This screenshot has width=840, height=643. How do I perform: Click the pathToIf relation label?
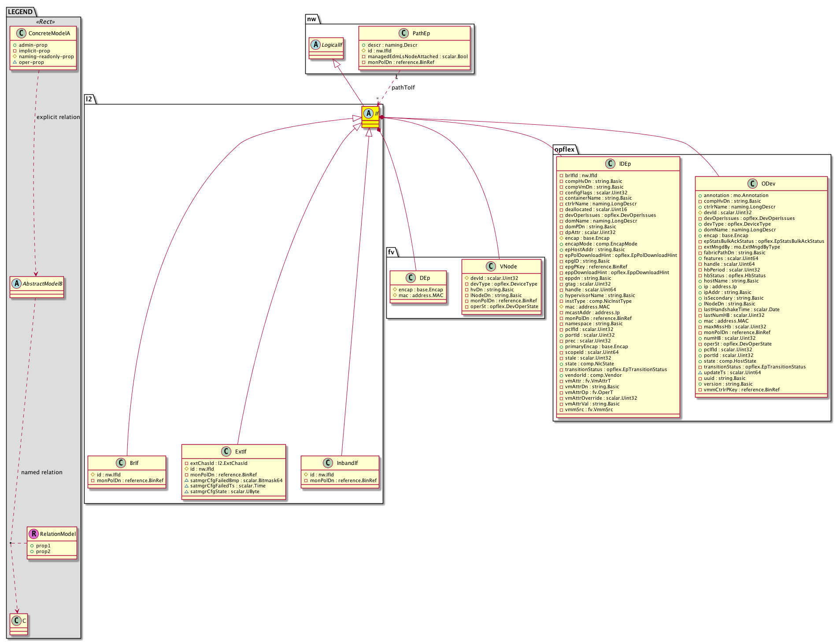pyautogui.click(x=403, y=88)
